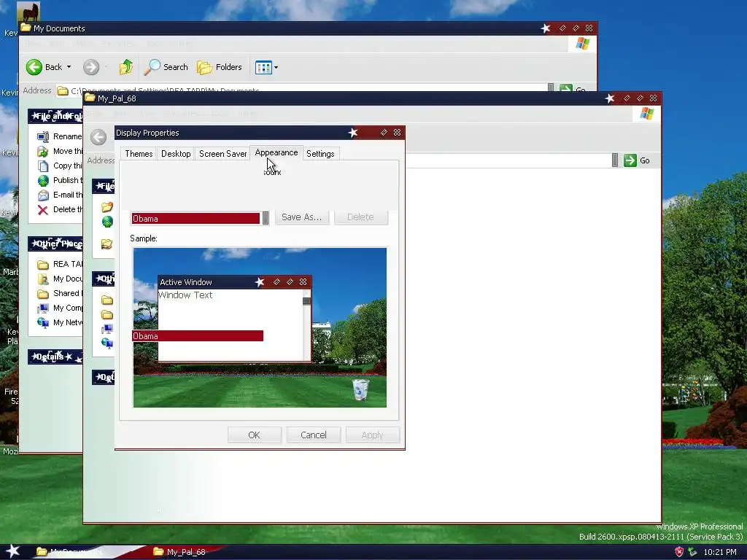This screenshot has height=560, width=747.
Task: Open Shared Documents link in Other Places
Action: coord(60,293)
